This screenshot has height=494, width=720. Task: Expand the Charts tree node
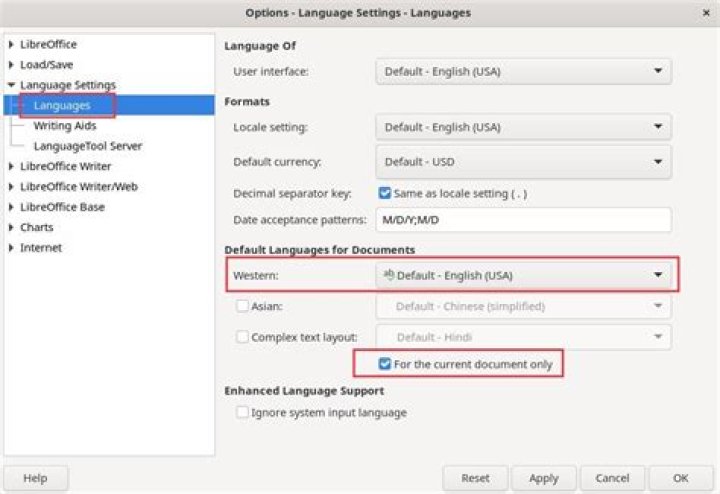[x=11, y=227]
